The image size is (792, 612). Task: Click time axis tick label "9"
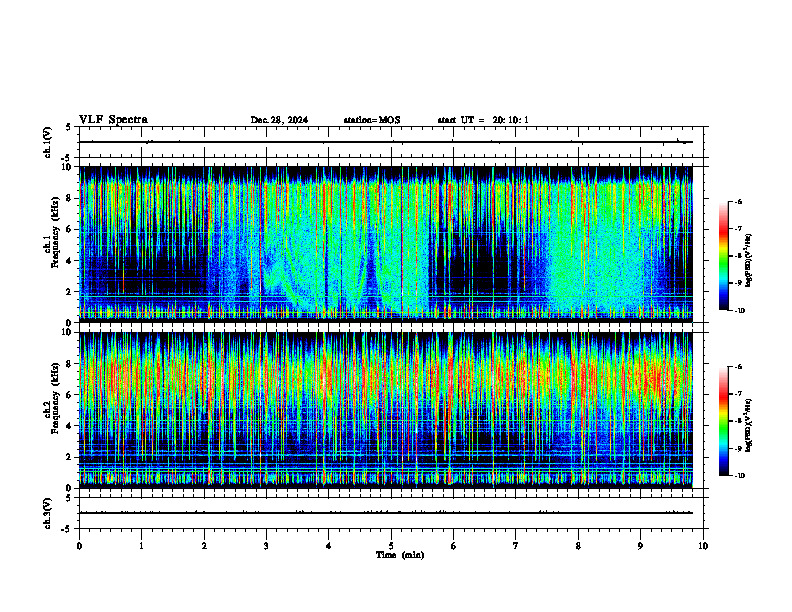tap(640, 546)
